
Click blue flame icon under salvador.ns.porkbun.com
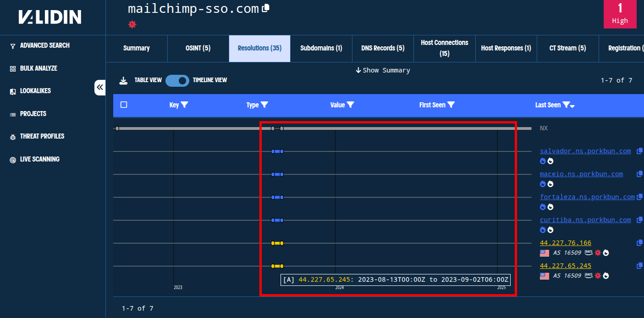(x=543, y=161)
